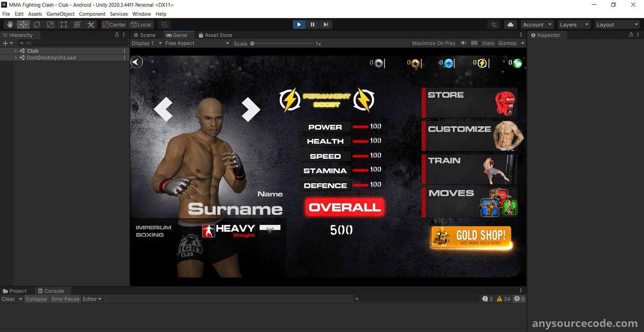The width and height of the screenshot is (644, 332).
Task: Toggle Maximize On Play
Action: click(433, 43)
